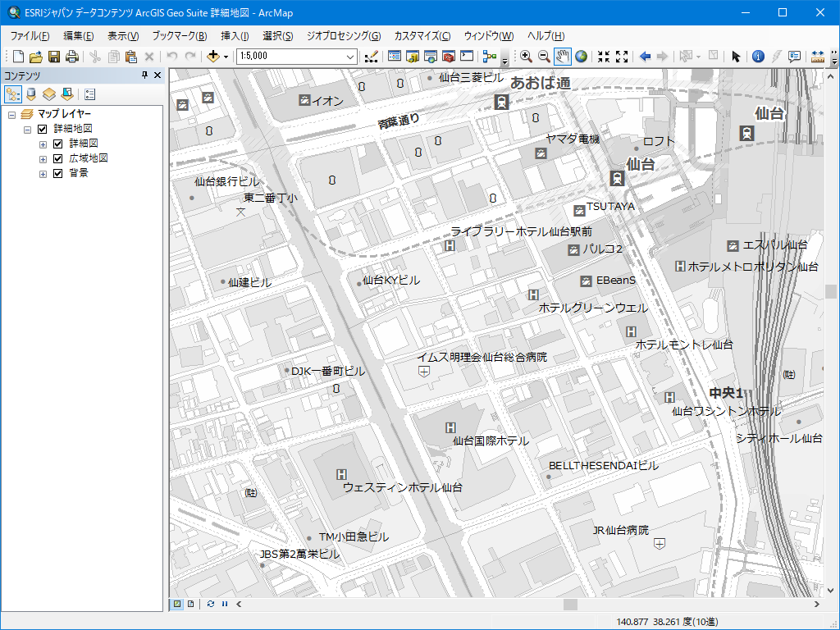Image resolution: width=840 pixels, height=630 pixels.
Task: Save the map with floppy disk icon
Action: 53,57
